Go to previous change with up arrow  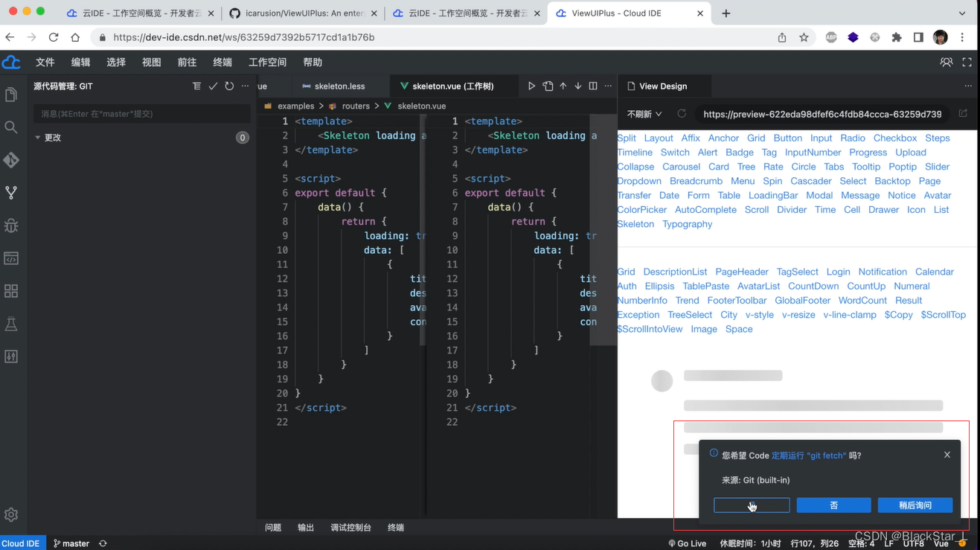pos(563,86)
